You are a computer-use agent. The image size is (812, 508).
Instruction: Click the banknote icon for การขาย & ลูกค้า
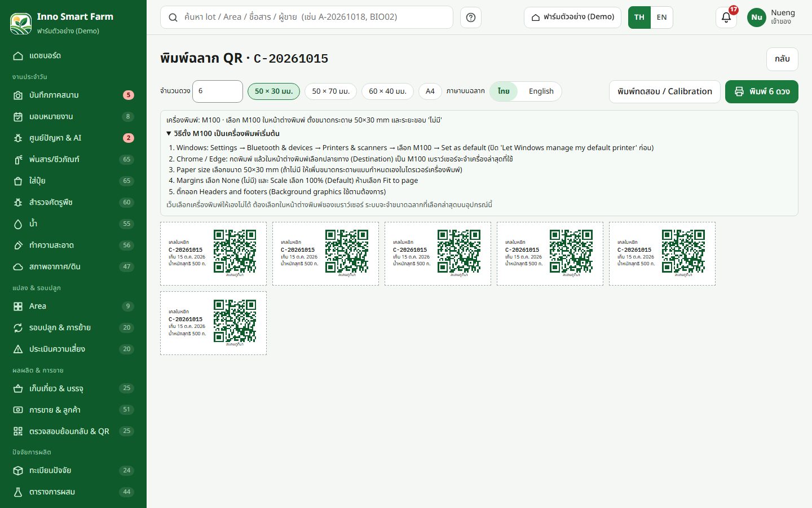pyautogui.click(x=18, y=410)
